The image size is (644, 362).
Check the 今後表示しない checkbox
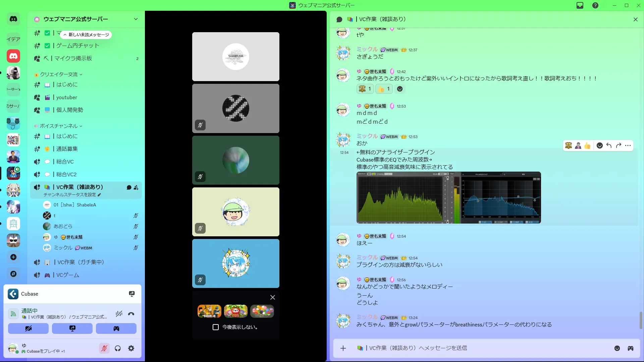coord(216,327)
